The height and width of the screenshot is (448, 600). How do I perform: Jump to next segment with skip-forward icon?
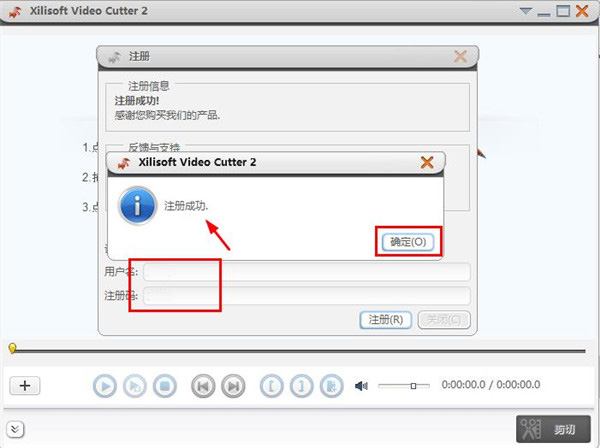233,386
